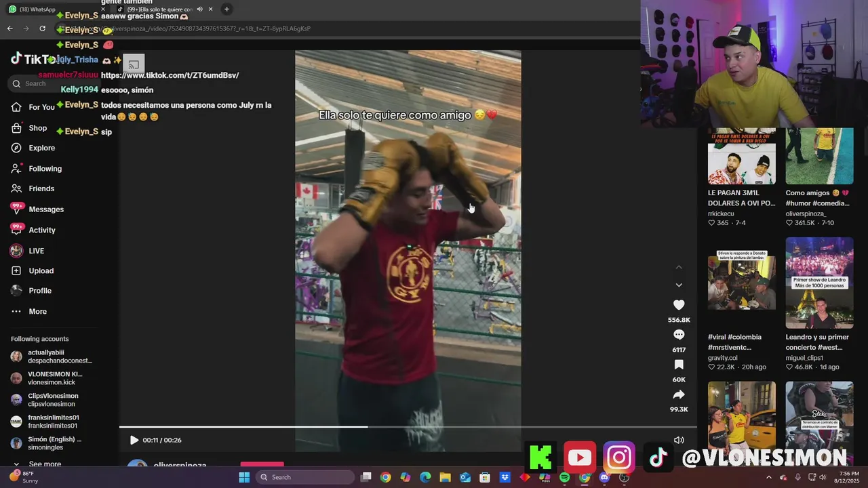
Task: Go to the Explore page
Action: pyautogui.click(x=33, y=148)
